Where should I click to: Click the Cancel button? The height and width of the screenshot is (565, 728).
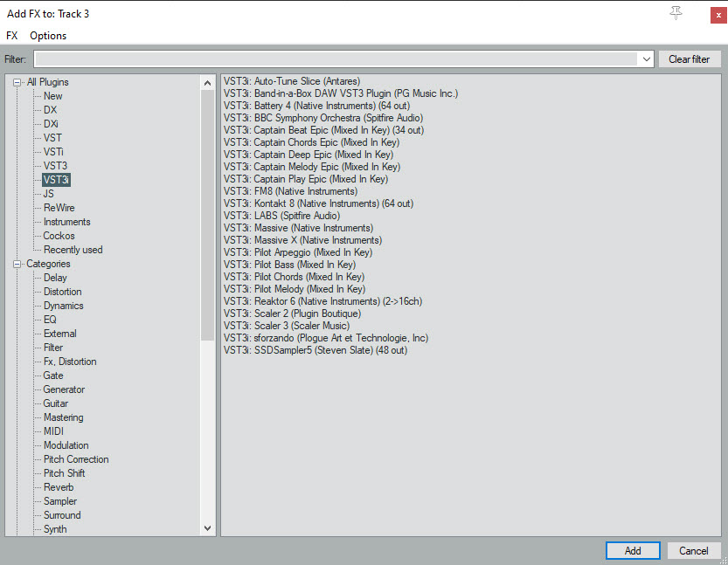click(x=693, y=551)
